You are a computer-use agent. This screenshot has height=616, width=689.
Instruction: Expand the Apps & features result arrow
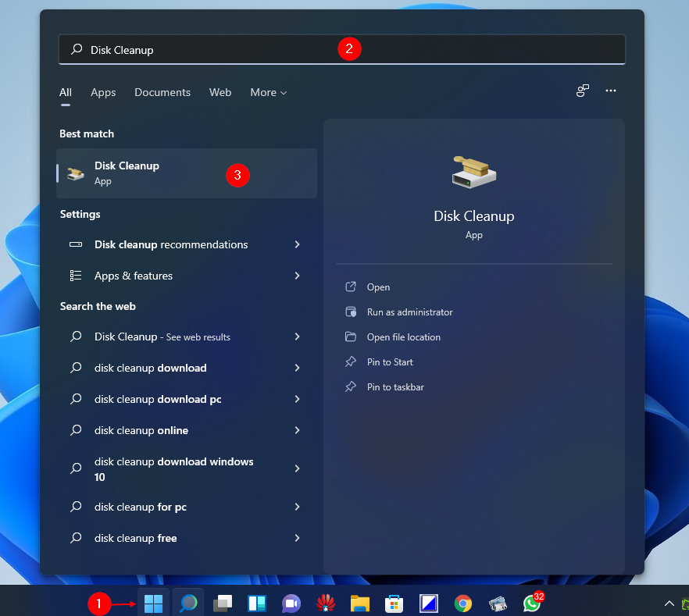[x=297, y=276]
